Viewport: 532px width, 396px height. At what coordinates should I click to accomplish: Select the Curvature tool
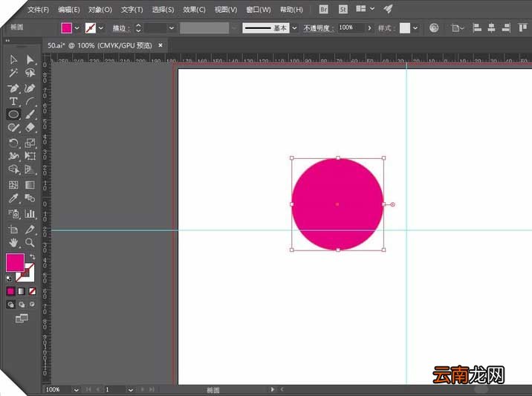coord(30,88)
